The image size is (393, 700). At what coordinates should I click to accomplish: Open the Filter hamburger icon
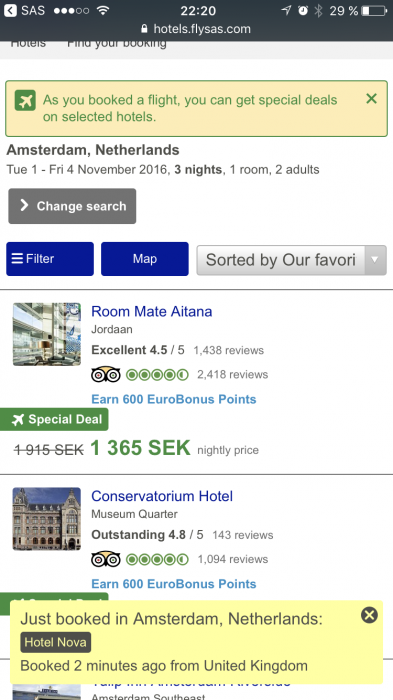(17, 258)
